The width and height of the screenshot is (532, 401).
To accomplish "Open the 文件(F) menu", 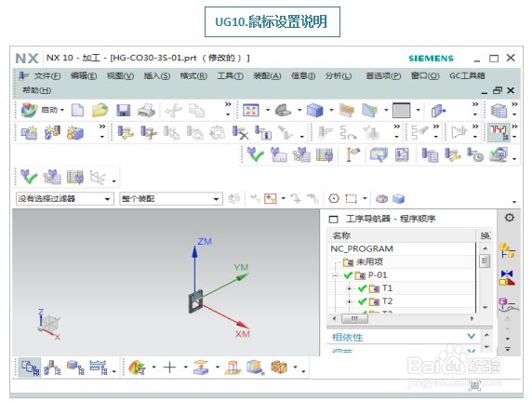I will 47,76.
